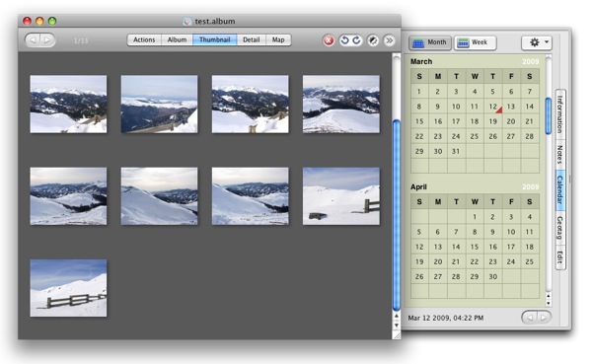Select third thumbnail in top row
Viewport: 592px width, 364px height.
[251, 105]
